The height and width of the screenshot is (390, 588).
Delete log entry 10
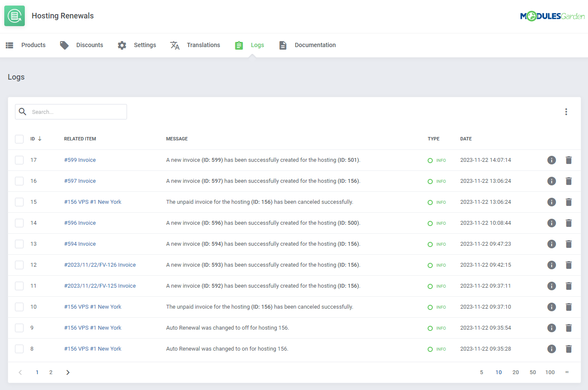coord(569,307)
